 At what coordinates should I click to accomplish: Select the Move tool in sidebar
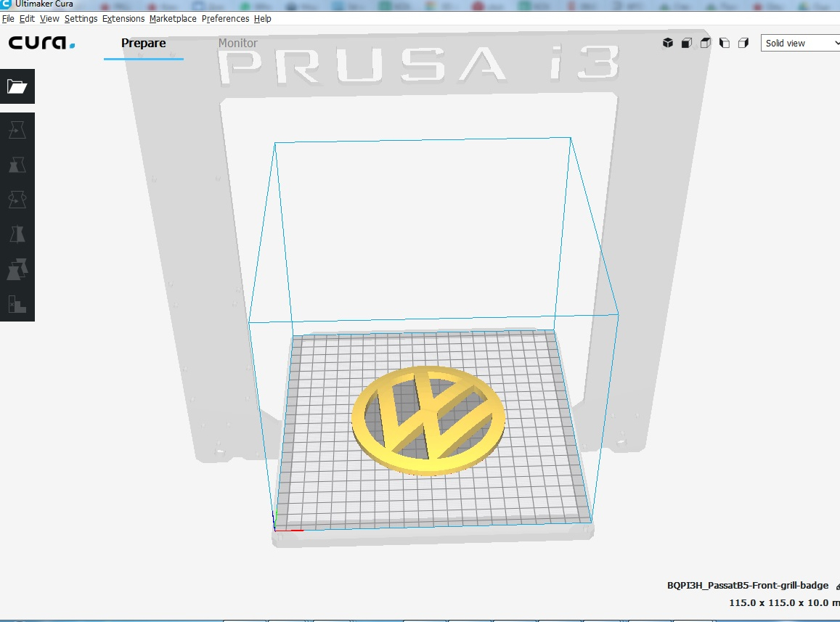(17, 130)
